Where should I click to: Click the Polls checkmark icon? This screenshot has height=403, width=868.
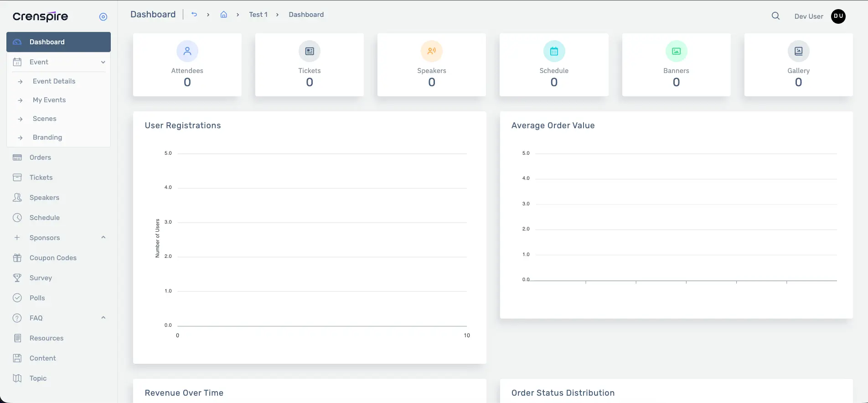pos(17,298)
